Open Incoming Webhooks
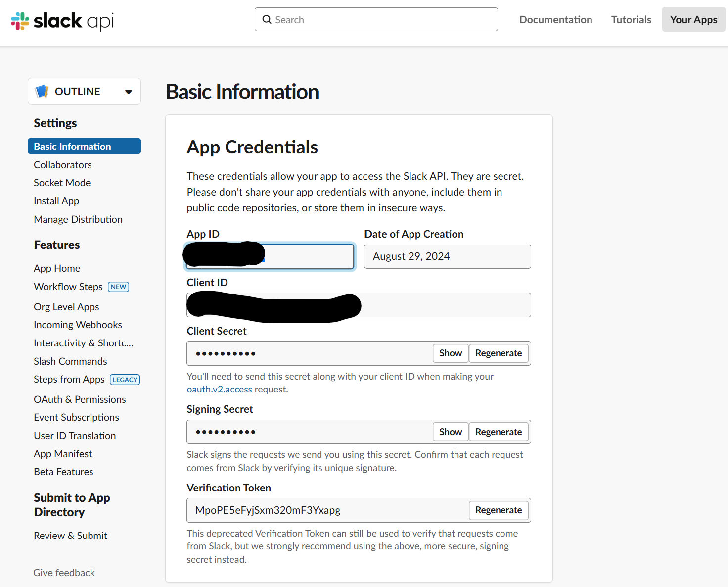 [x=78, y=325]
